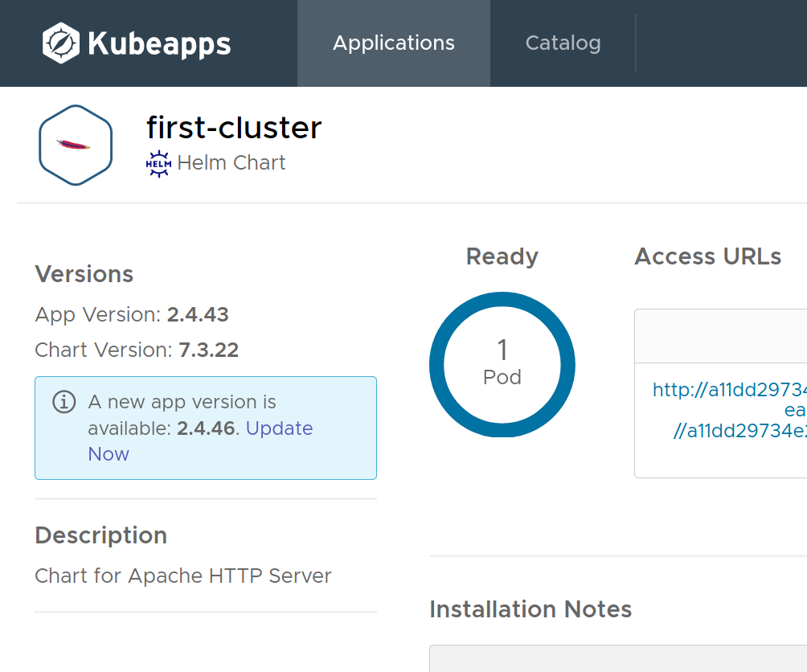
Task: Click the App Version 2.4.43 text
Action: (x=132, y=314)
